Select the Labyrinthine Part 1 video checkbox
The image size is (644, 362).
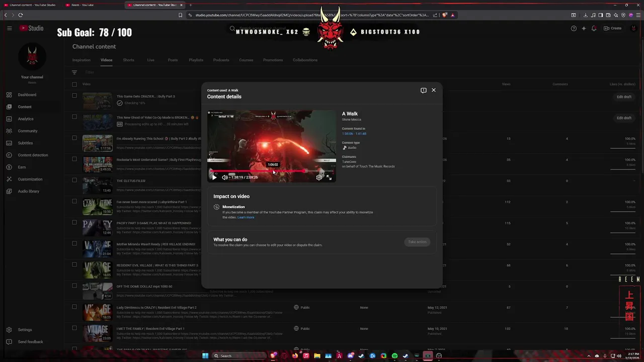pyautogui.click(x=74, y=201)
